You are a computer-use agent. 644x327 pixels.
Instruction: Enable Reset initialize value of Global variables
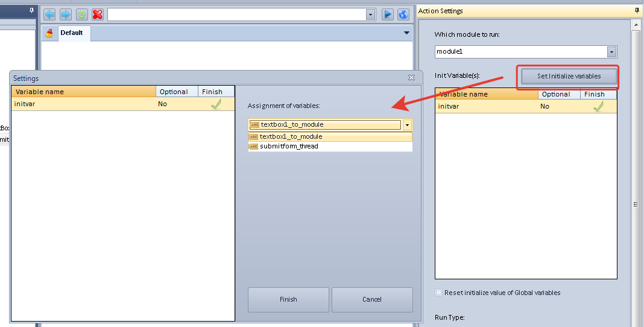click(438, 293)
